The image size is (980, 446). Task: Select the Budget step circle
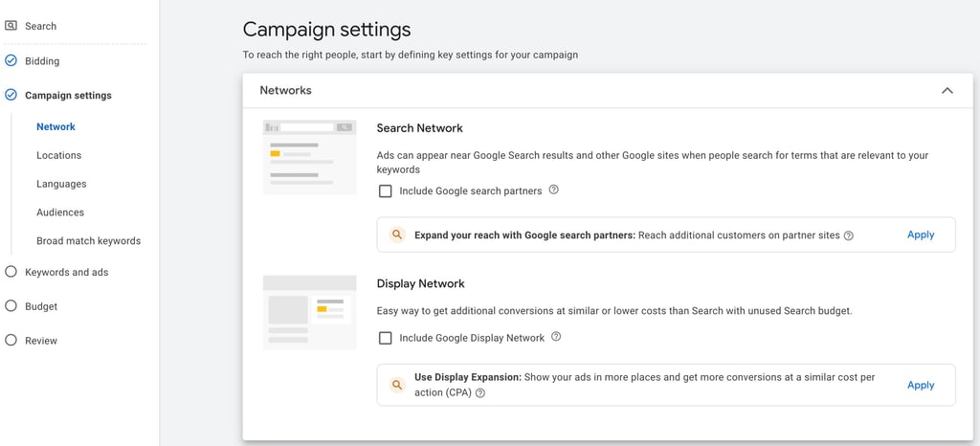coord(11,306)
